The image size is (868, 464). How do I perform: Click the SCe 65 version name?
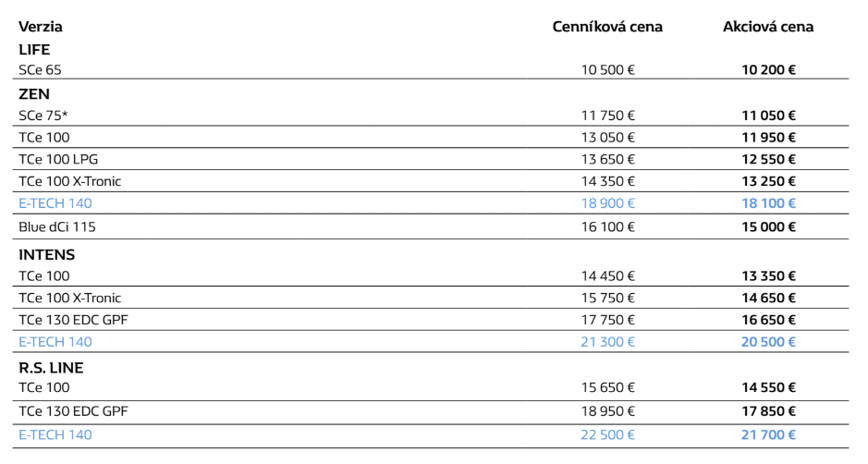40,70
